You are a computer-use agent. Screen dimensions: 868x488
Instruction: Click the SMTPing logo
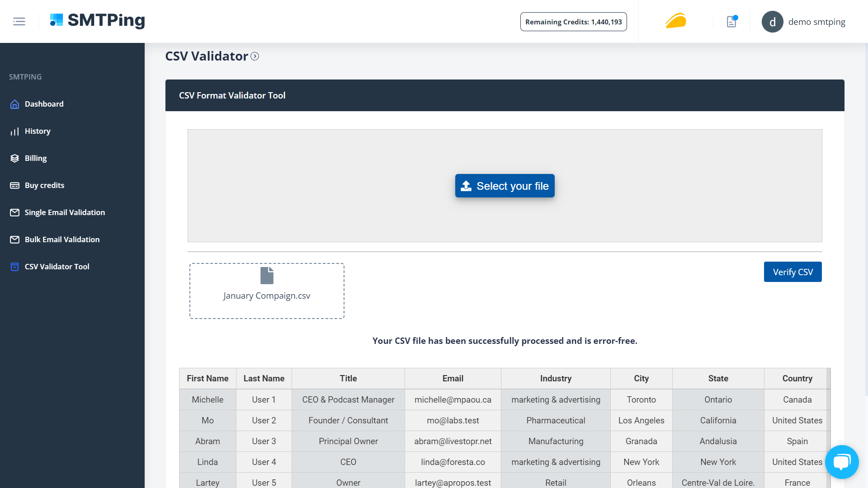[x=98, y=20]
